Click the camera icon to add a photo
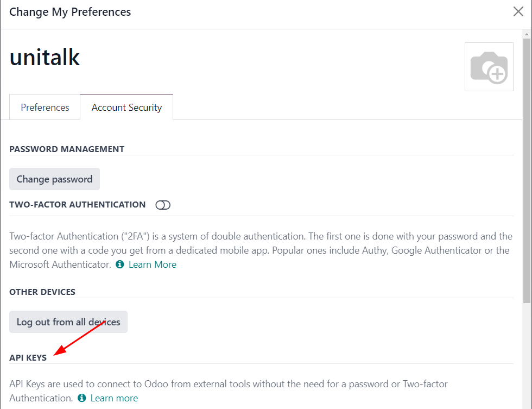 489,67
